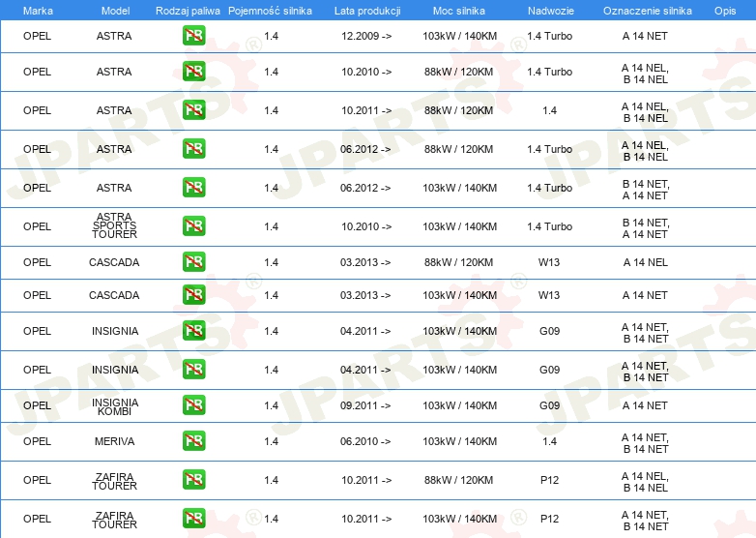
Task: Click the Rodzaj paliwa column header
Action: 188,10
